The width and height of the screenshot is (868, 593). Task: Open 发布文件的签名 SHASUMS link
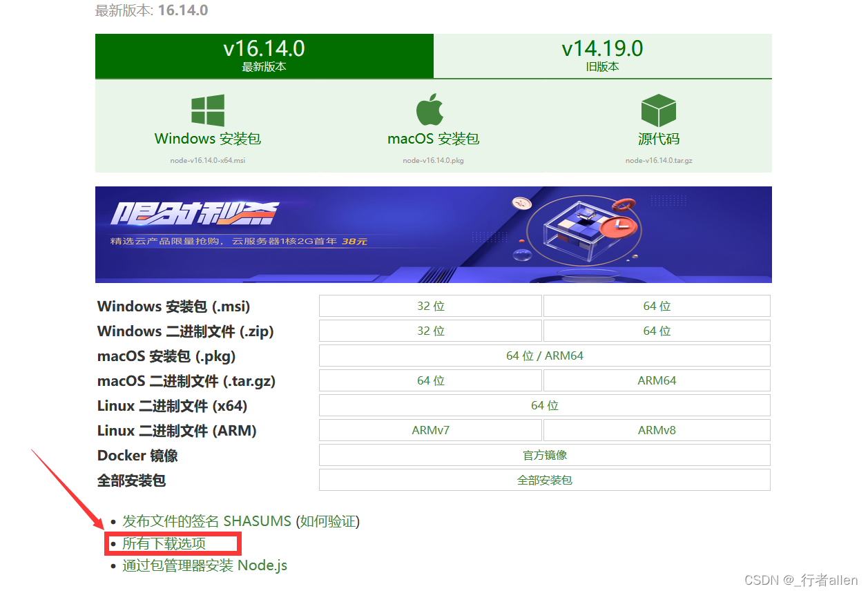(207, 521)
